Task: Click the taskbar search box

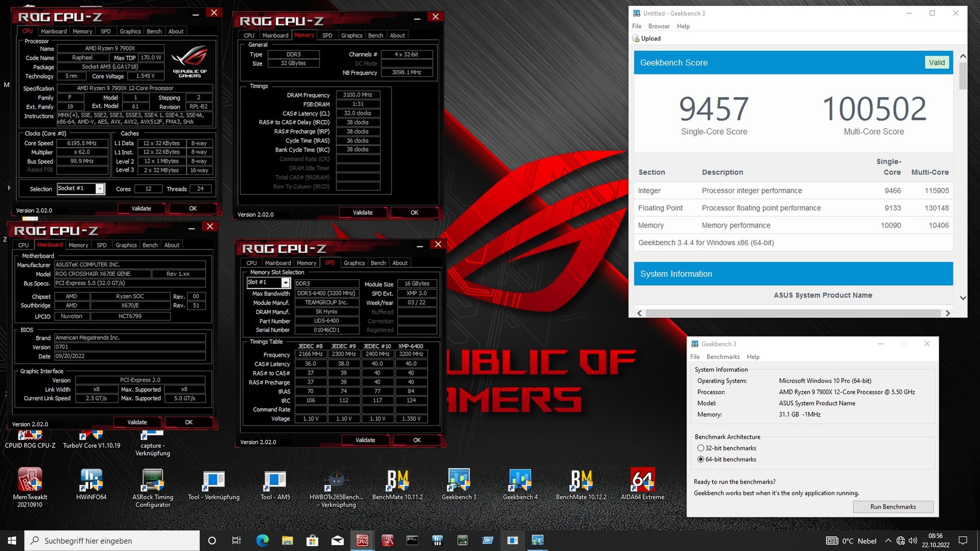Action: click(x=112, y=540)
